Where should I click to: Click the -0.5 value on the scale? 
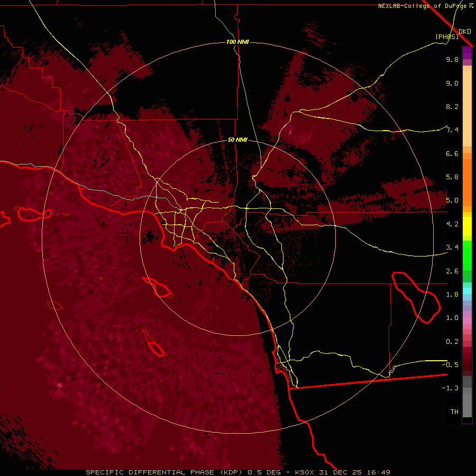pos(450,365)
